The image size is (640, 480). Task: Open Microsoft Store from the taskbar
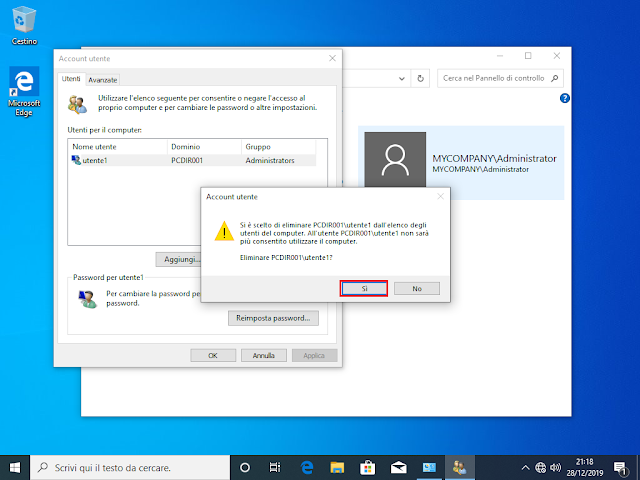coord(368,468)
